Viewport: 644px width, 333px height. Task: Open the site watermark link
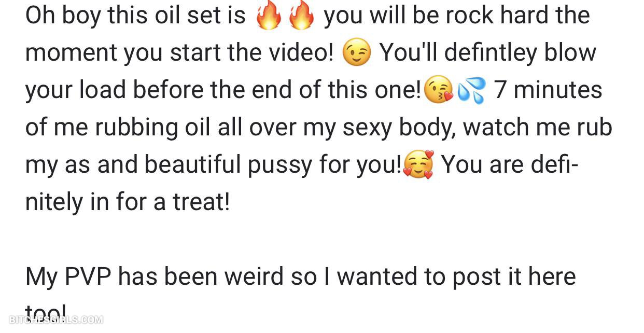[x=56, y=320]
